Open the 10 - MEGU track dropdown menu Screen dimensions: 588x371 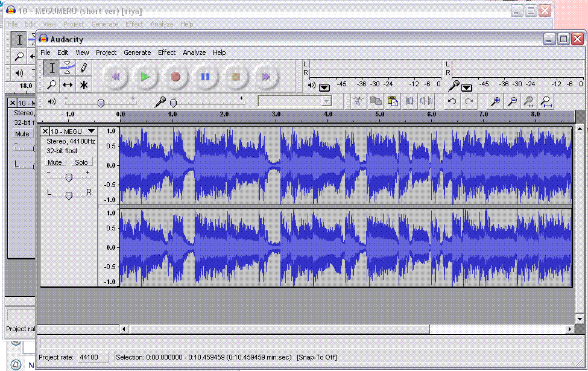[91, 131]
